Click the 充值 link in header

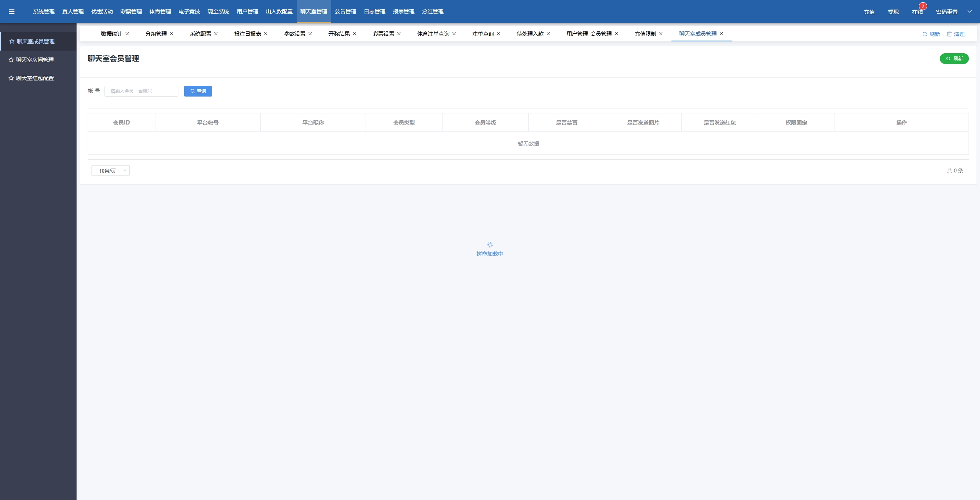[x=869, y=12]
